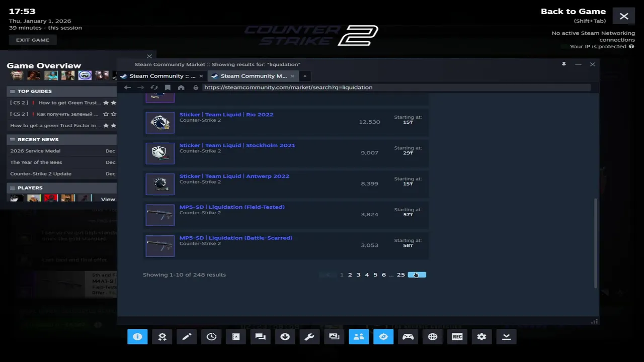Screen dimensions: 644x362
Task: Click the MP5-SD Battle-Scarred weapon thumbnail
Action: click(x=160, y=246)
